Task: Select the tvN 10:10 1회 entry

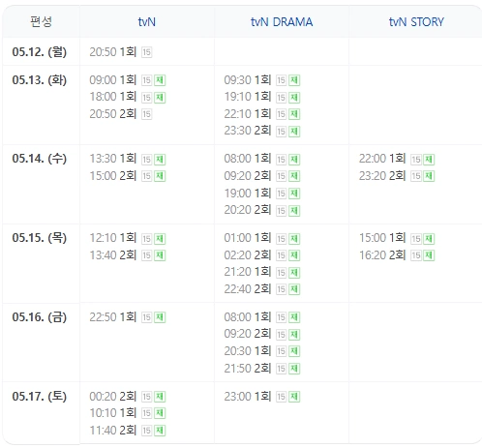Action: [x=128, y=413]
